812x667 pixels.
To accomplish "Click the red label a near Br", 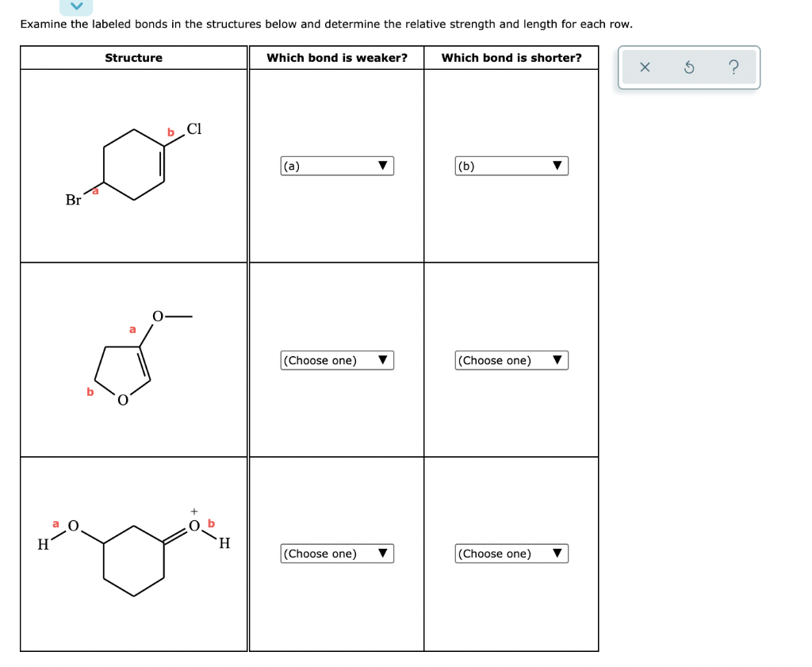I will coord(95,190).
